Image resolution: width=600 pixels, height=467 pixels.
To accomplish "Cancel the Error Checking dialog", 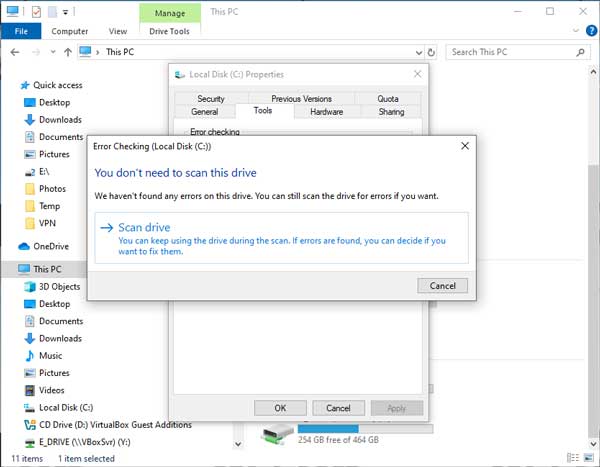I will coord(442,286).
